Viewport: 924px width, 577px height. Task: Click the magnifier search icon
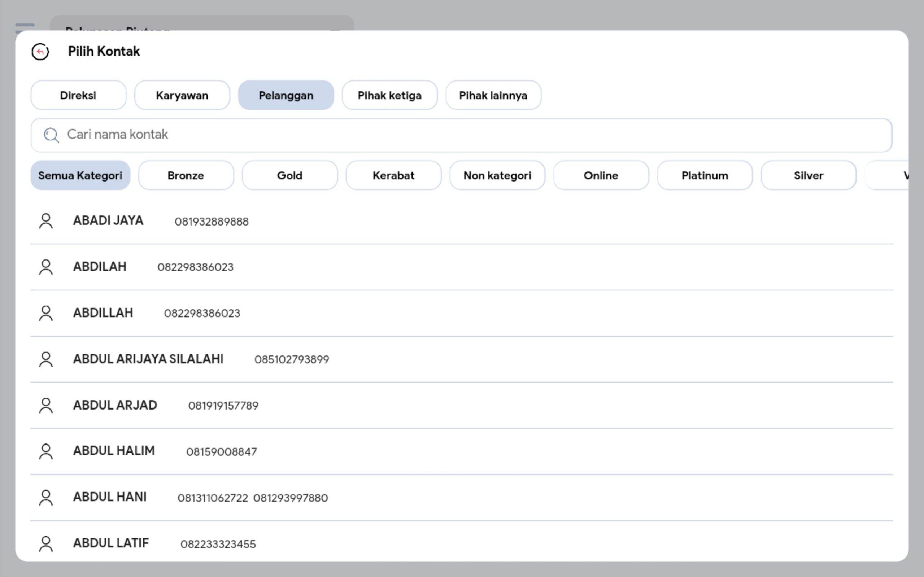pyautogui.click(x=51, y=135)
